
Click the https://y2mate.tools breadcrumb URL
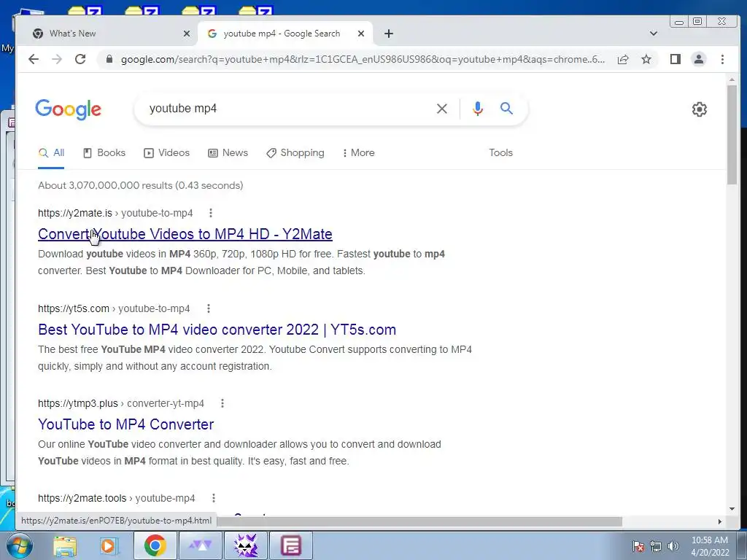click(x=82, y=498)
